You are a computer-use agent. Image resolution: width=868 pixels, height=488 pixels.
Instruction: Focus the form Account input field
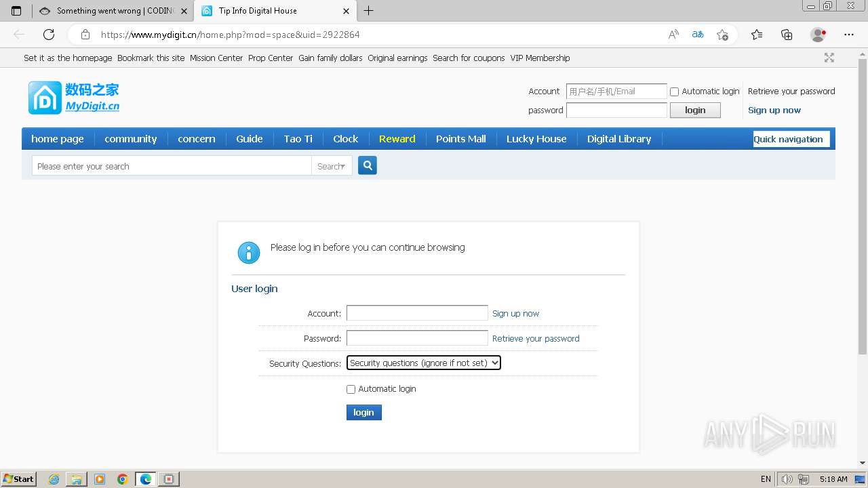(417, 313)
